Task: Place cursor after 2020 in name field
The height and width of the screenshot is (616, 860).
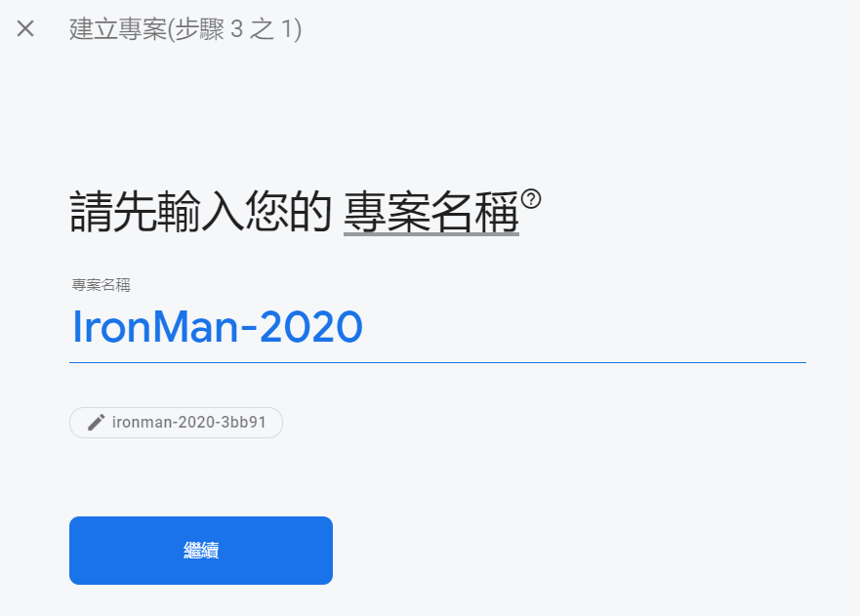Action: [x=365, y=327]
